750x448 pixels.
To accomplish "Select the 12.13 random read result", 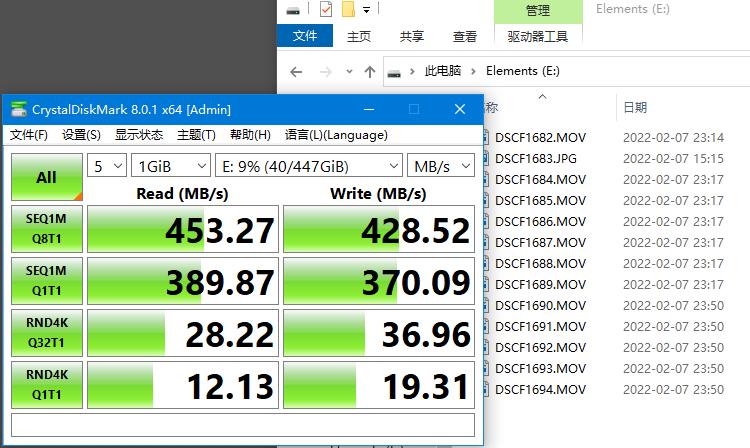I will click(x=183, y=385).
